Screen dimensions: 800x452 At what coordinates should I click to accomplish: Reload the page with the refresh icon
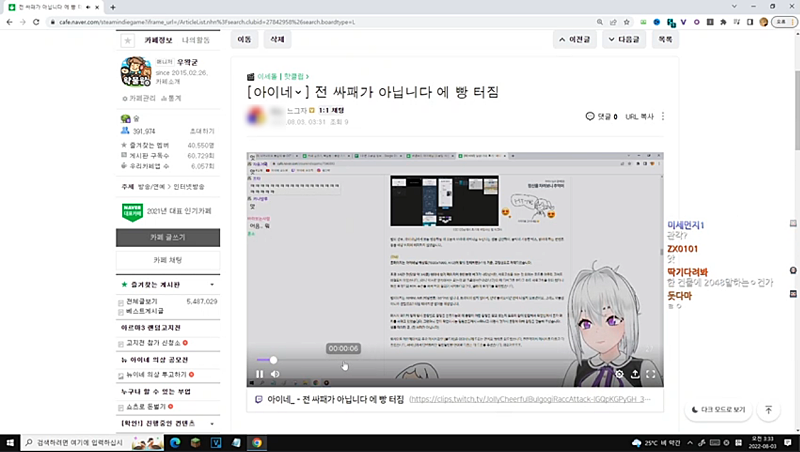(36, 22)
